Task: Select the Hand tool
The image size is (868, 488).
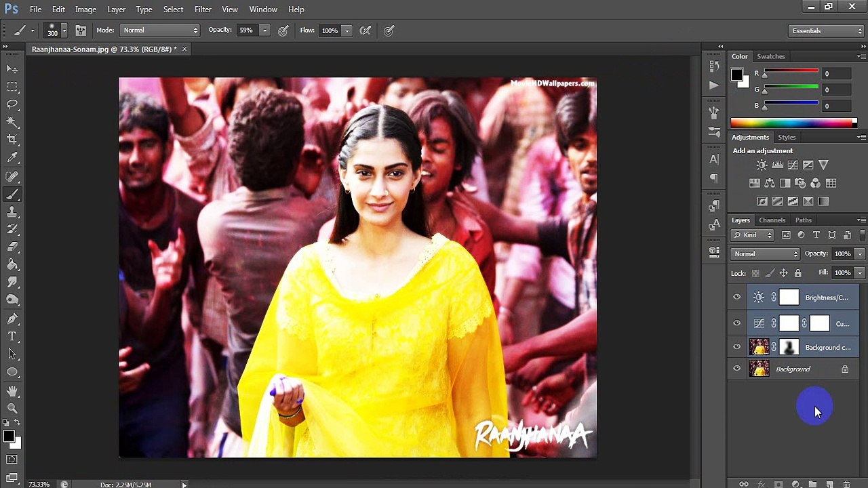Action: pos(12,390)
